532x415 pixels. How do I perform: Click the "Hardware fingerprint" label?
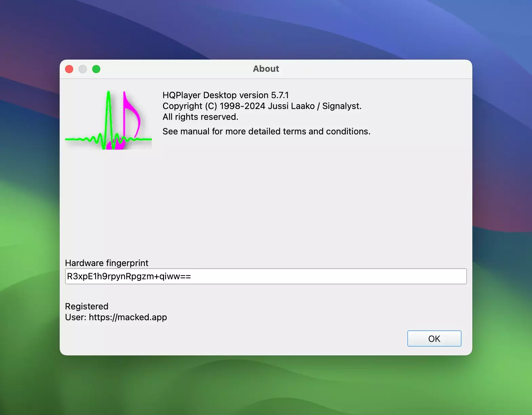click(107, 263)
